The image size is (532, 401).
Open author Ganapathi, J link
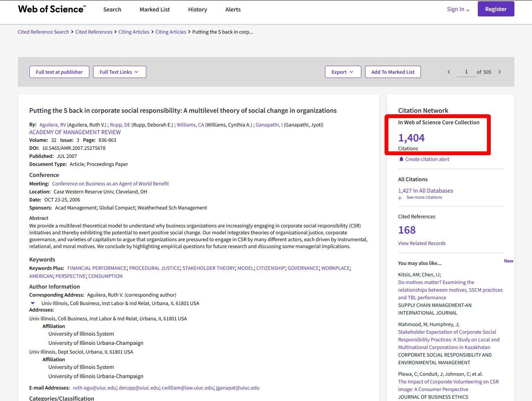pyautogui.click(x=269, y=125)
